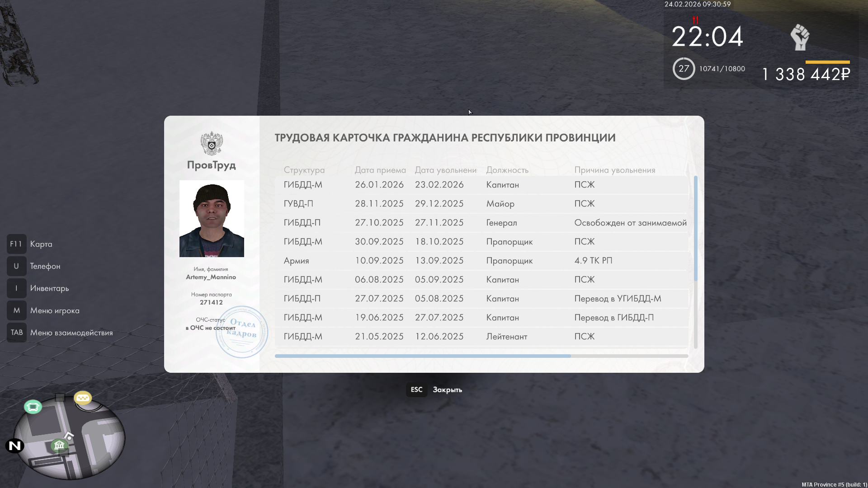
Task: Open Карта with F11 key hint
Action: [x=17, y=244]
